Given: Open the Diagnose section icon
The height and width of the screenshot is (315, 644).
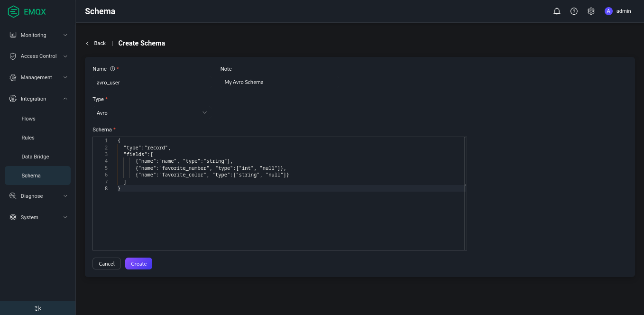Looking at the screenshot, I should (x=13, y=196).
